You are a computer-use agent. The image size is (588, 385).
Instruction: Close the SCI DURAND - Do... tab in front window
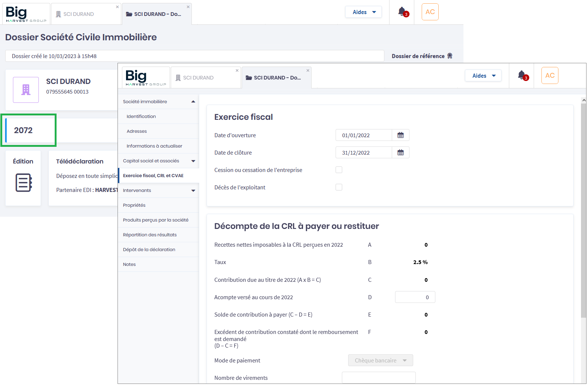[x=308, y=70]
